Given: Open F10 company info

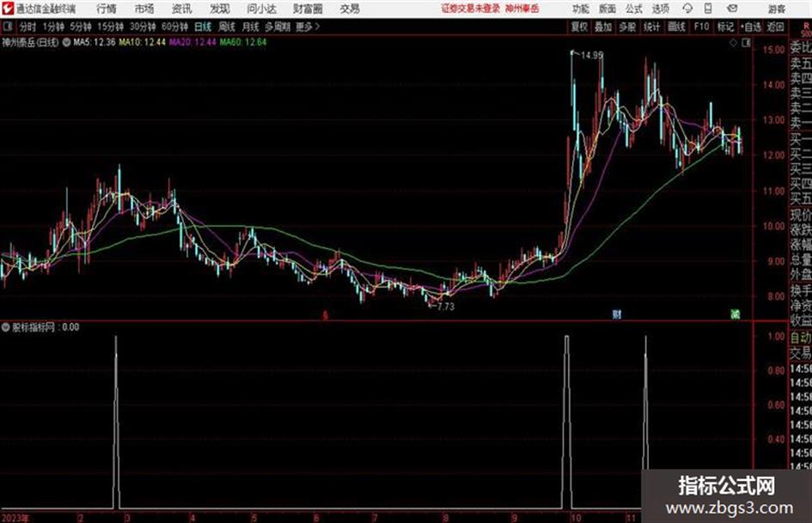Looking at the screenshot, I should 701,27.
